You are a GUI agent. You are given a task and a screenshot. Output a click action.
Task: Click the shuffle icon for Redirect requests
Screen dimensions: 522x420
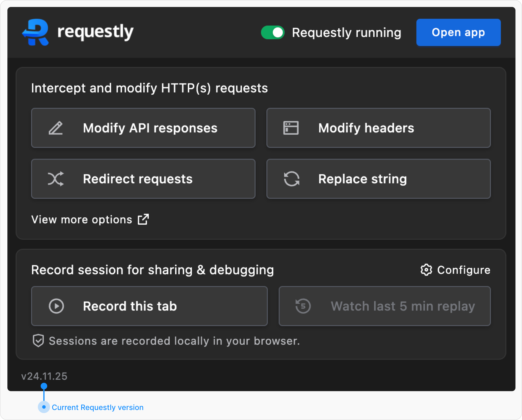tap(56, 179)
